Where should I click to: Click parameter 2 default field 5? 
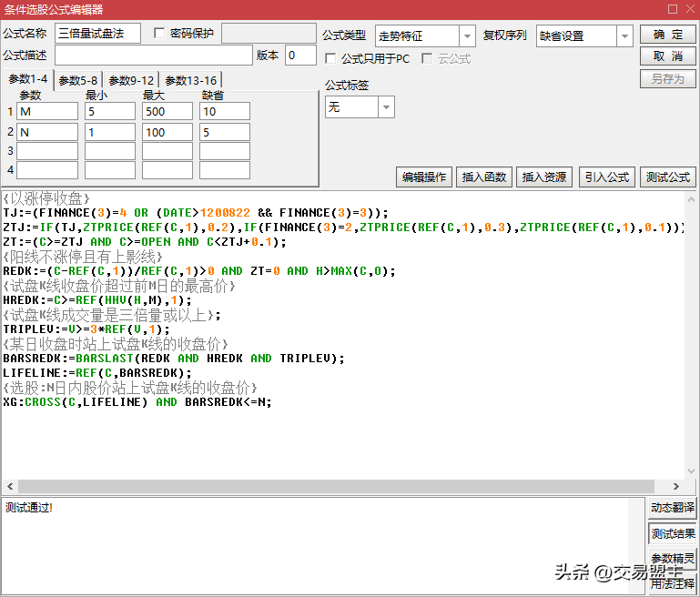tap(225, 132)
